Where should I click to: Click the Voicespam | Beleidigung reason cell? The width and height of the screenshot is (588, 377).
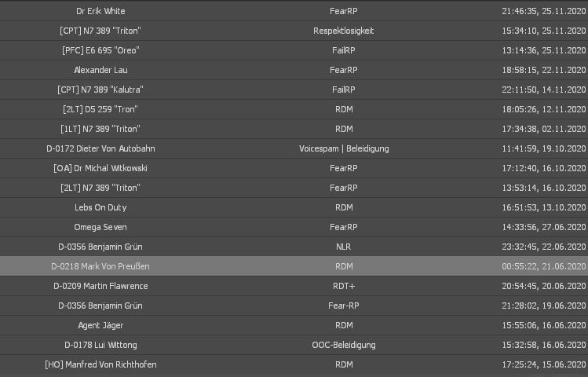click(x=344, y=148)
